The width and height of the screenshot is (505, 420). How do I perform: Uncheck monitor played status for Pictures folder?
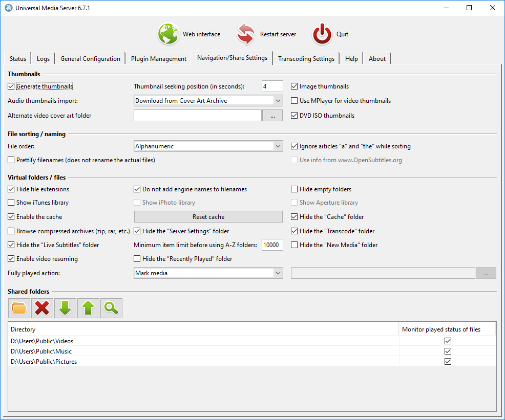click(x=448, y=362)
